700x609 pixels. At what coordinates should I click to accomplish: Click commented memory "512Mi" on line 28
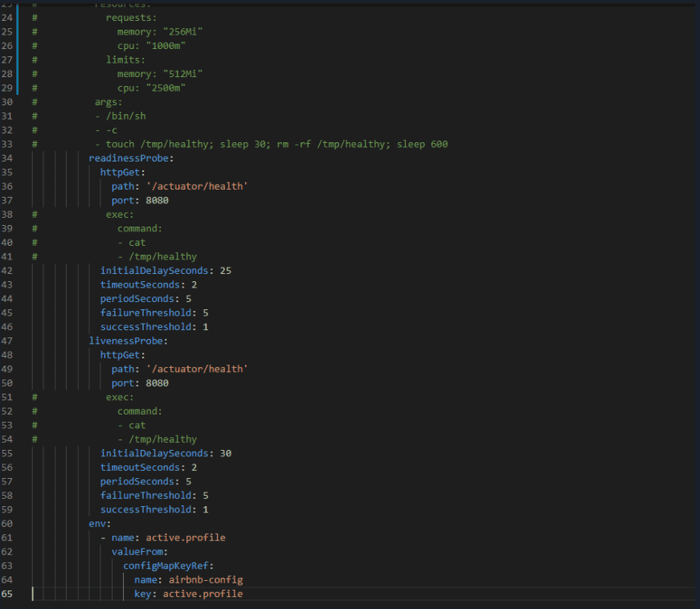(160, 74)
